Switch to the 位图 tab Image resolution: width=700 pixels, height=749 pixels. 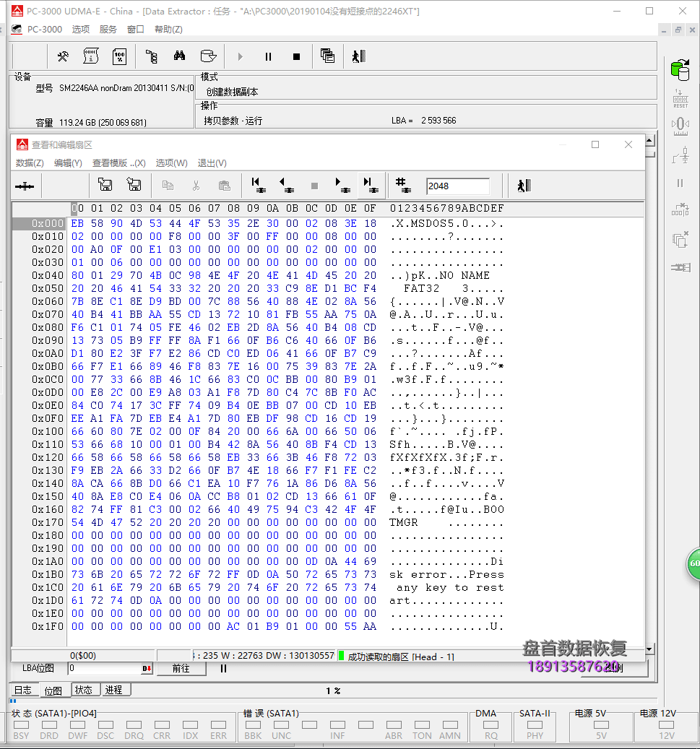click(x=53, y=690)
